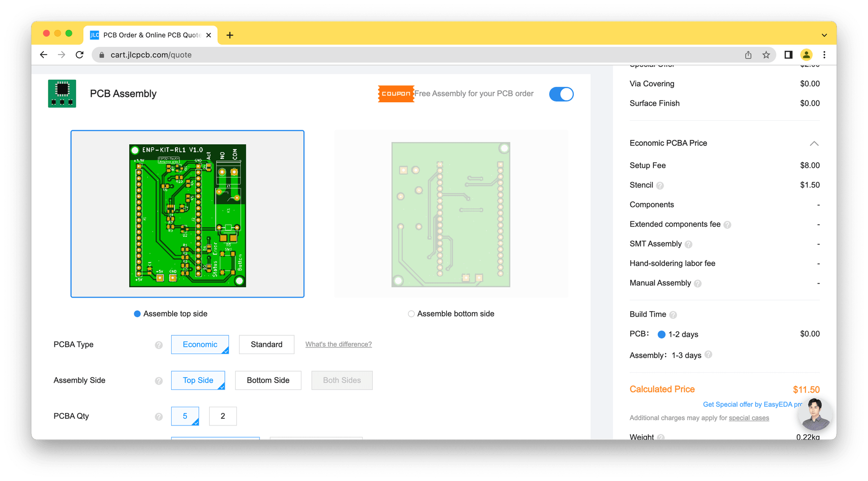Bookmark this page with the star icon

[766, 55]
